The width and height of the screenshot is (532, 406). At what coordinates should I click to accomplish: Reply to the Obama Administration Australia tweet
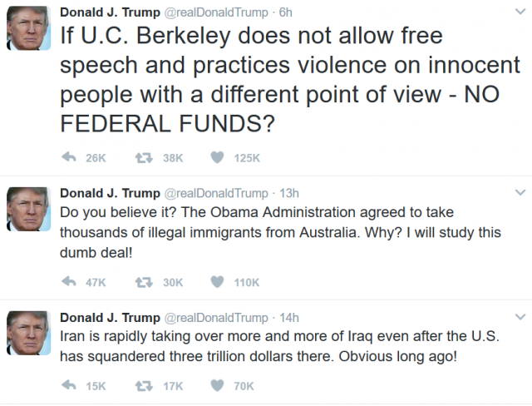point(69,282)
